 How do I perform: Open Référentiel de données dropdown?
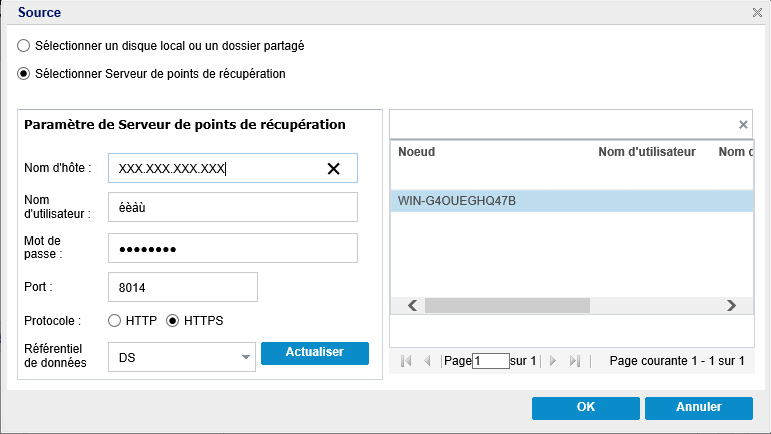click(182, 357)
